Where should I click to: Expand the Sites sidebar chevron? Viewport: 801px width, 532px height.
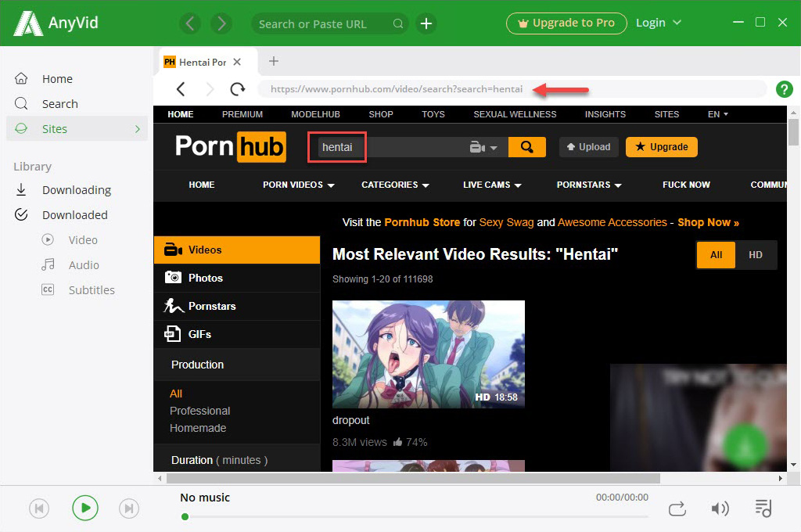[138, 129]
